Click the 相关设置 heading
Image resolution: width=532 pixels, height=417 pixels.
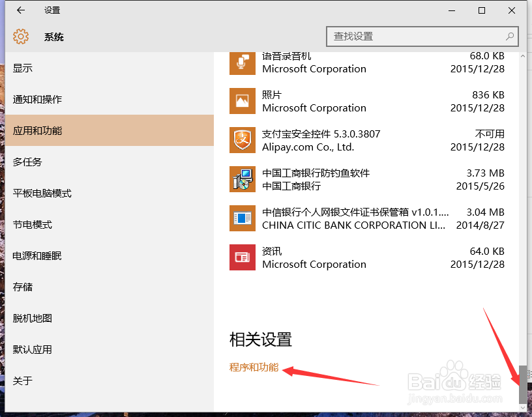coord(261,339)
